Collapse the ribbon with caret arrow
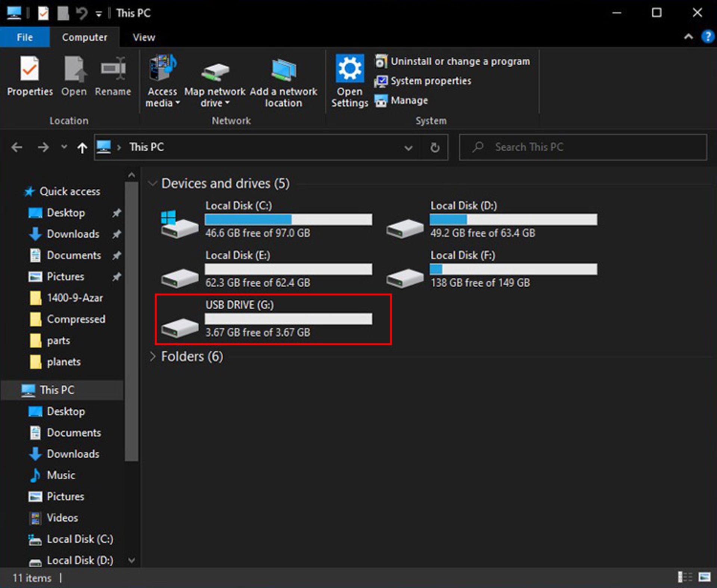Viewport: 717px width, 588px height. coord(688,37)
